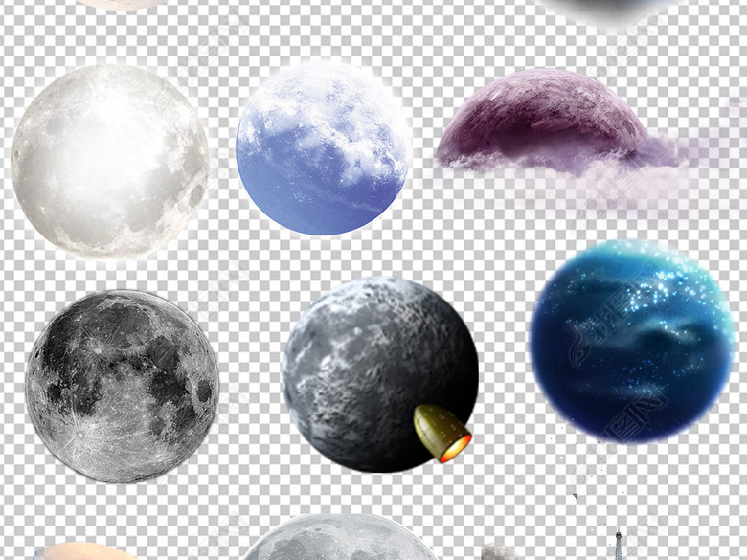Click the orange flame on the rocket capsule
Image resolution: width=747 pixels, height=560 pixels.
[x=452, y=445]
